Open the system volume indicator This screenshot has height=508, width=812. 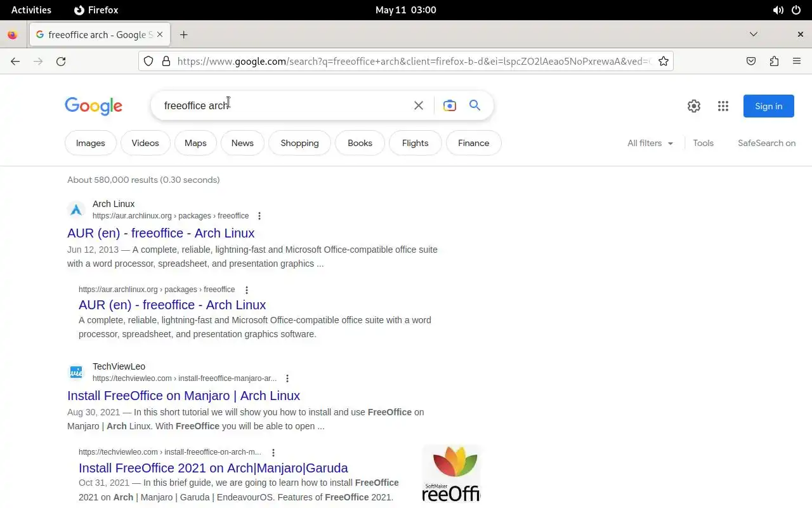point(778,10)
